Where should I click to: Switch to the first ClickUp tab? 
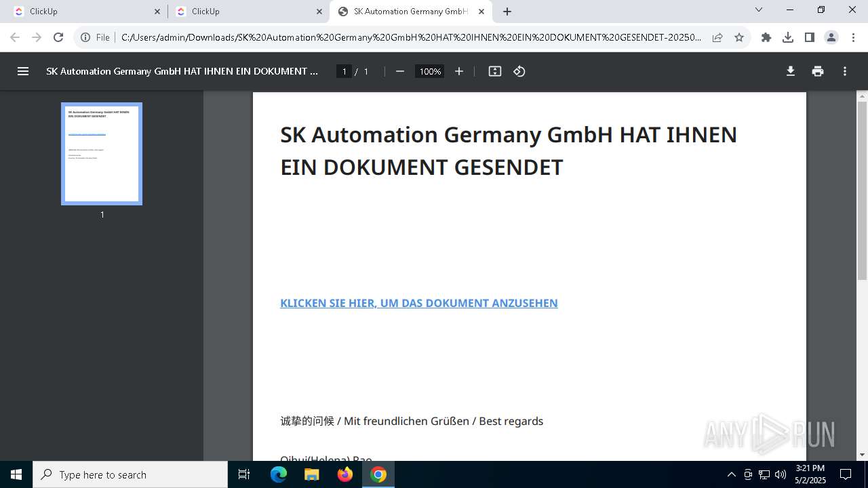[85, 12]
